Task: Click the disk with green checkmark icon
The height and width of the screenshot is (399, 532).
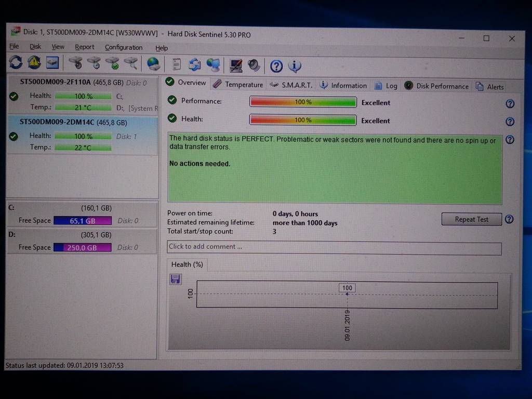Action: point(112,63)
